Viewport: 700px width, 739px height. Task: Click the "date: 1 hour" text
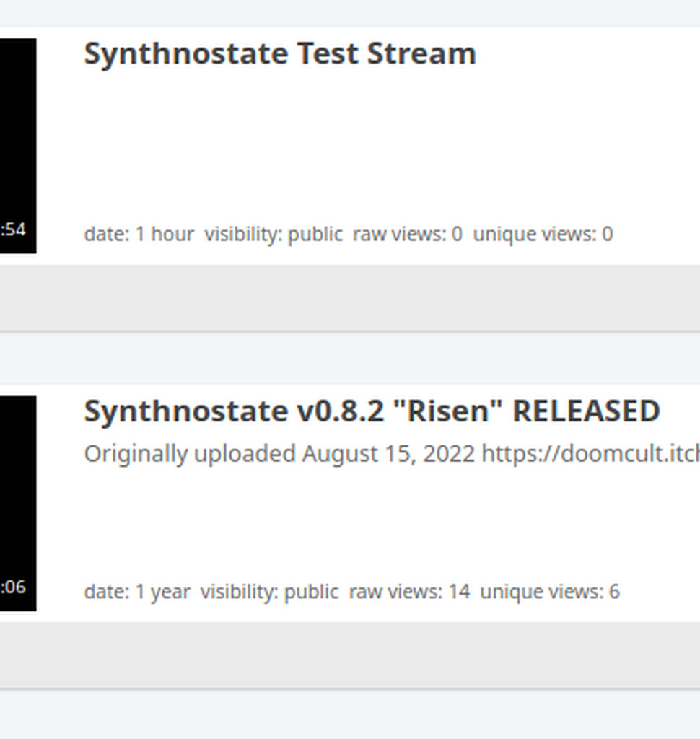point(139,234)
